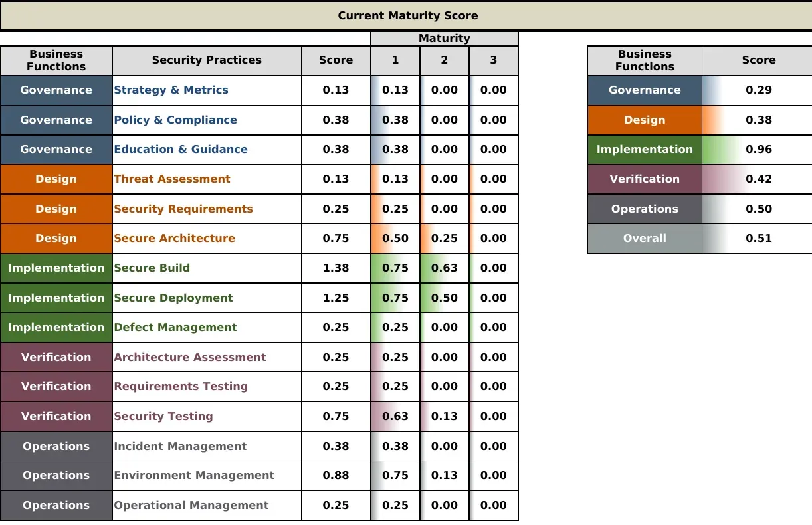Click the Verification label in summary table
The width and height of the screenshot is (812, 525).
pyautogui.click(x=645, y=179)
